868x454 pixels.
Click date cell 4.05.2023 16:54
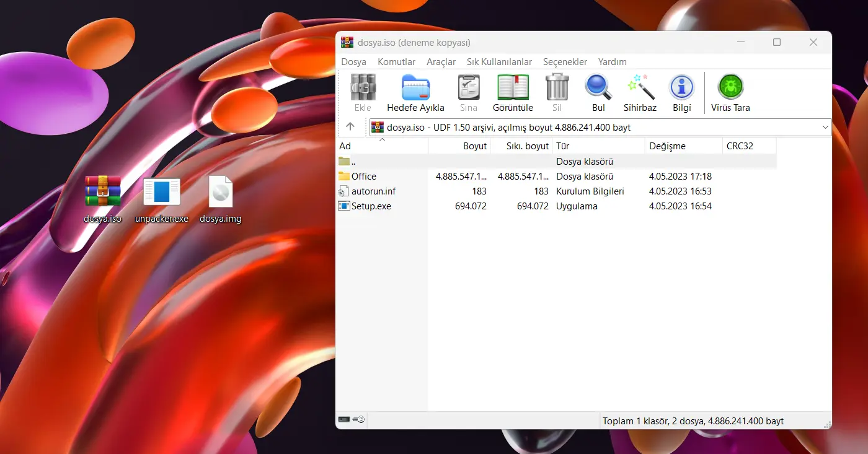tap(680, 206)
